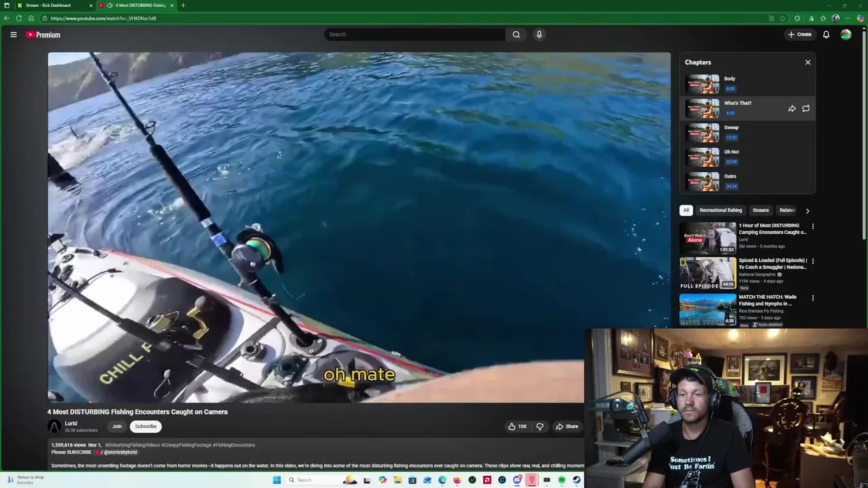868x488 pixels.
Task: Jump to the Sweep chapter
Action: (747, 133)
